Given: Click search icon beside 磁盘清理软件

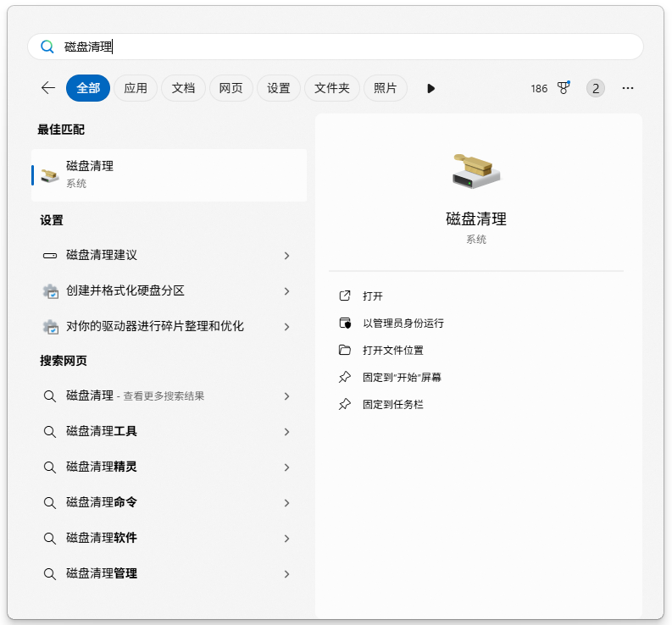Looking at the screenshot, I should [x=50, y=539].
